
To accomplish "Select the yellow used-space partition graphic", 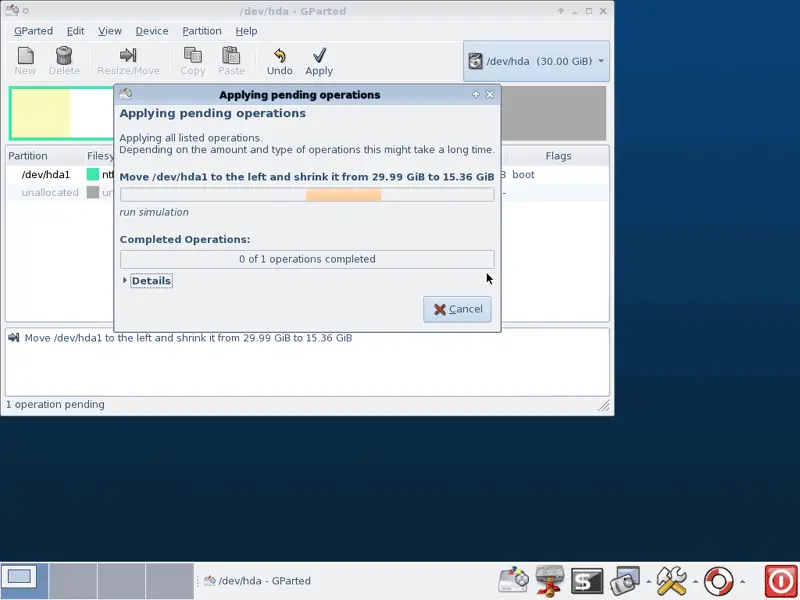I will pyautogui.click(x=41, y=113).
